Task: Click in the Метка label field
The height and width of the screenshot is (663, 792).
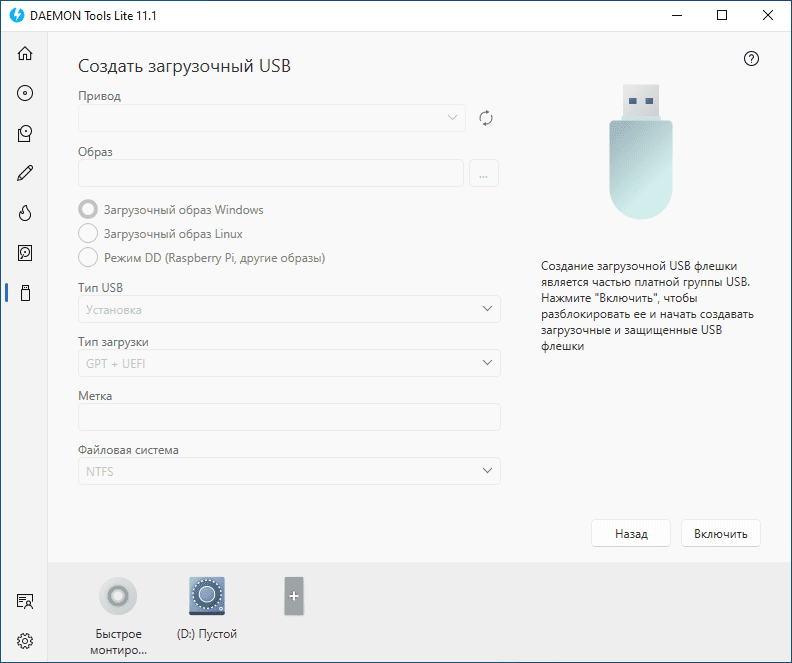Action: pos(289,417)
